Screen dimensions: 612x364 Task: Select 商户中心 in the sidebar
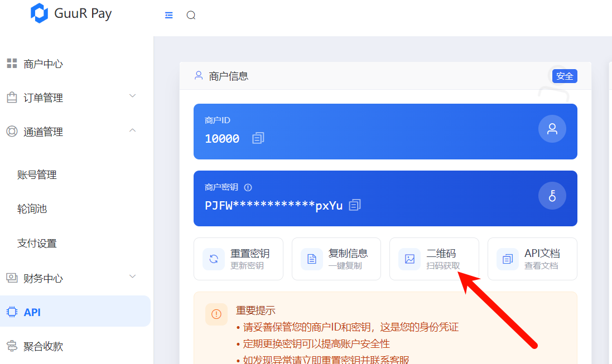click(42, 64)
